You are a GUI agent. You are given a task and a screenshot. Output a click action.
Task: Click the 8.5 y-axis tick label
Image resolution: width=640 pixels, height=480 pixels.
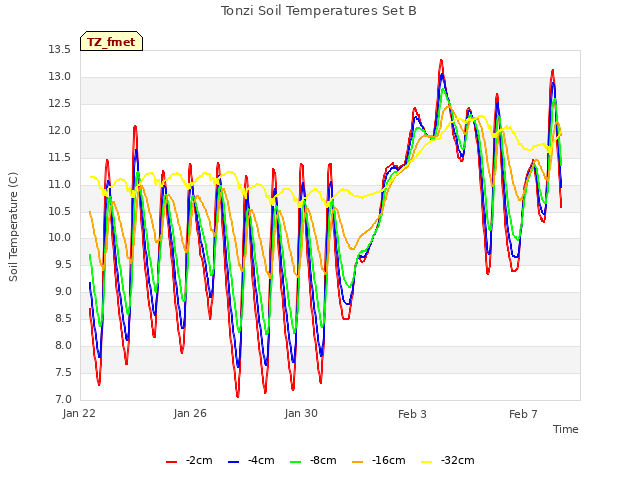[x=62, y=318]
